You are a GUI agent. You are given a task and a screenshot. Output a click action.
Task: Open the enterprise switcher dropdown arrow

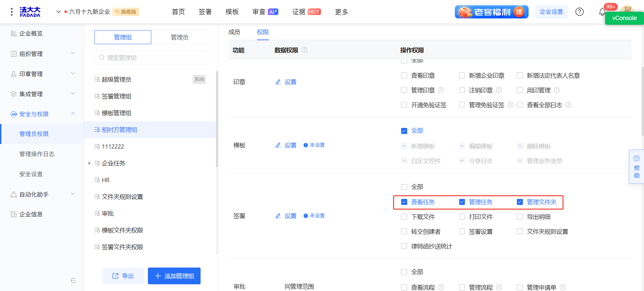[58, 12]
